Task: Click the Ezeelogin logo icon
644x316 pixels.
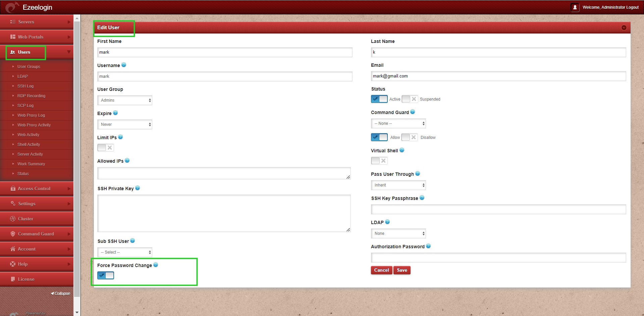Action: click(x=12, y=7)
